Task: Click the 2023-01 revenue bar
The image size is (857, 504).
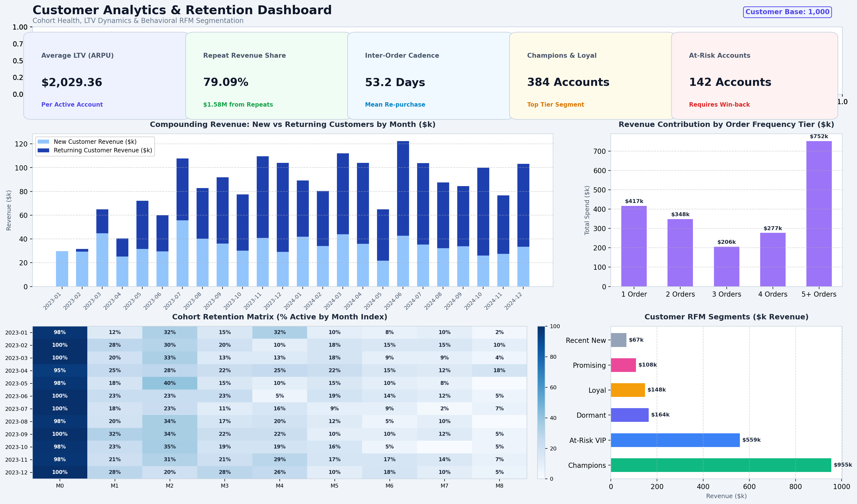Action: [x=62, y=269]
